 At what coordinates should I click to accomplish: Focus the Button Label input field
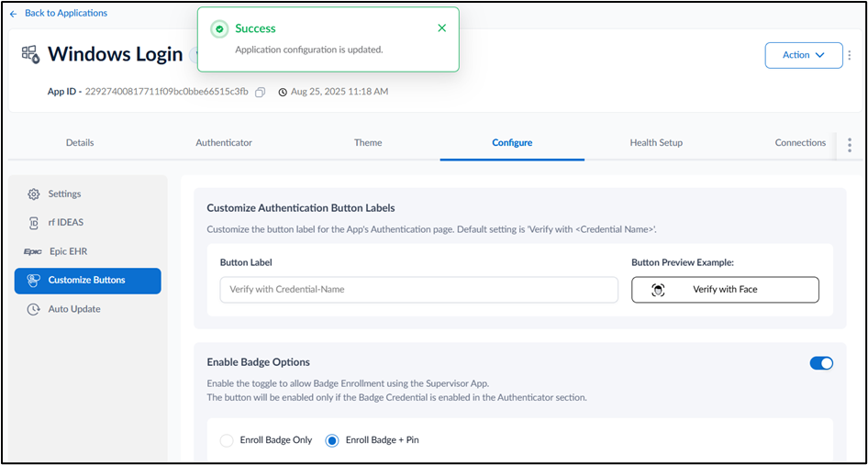pos(418,290)
